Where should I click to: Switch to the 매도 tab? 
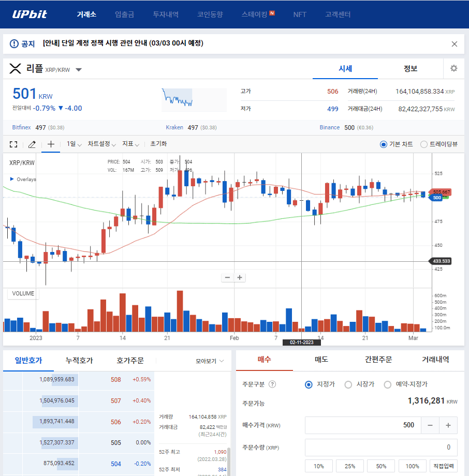click(321, 360)
